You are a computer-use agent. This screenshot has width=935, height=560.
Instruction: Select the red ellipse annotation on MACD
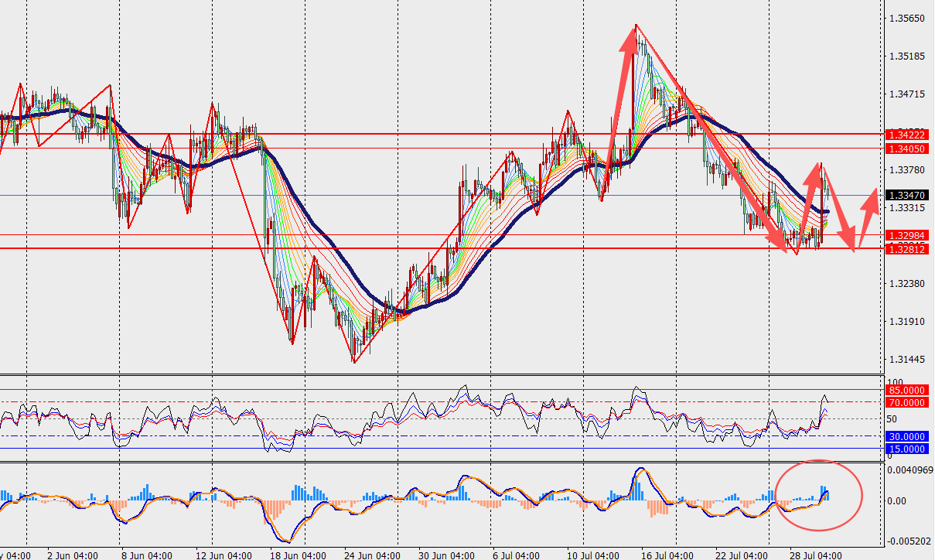(818, 495)
